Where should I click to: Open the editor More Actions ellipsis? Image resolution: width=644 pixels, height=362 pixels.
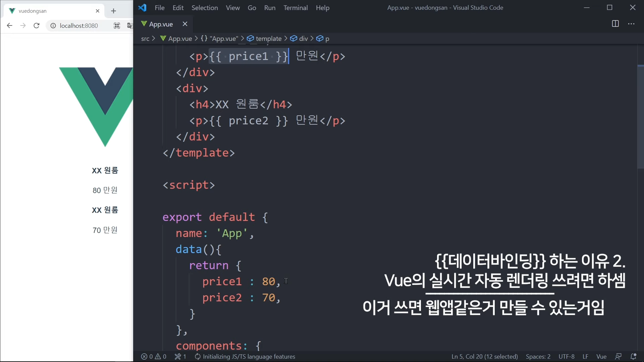631,24
